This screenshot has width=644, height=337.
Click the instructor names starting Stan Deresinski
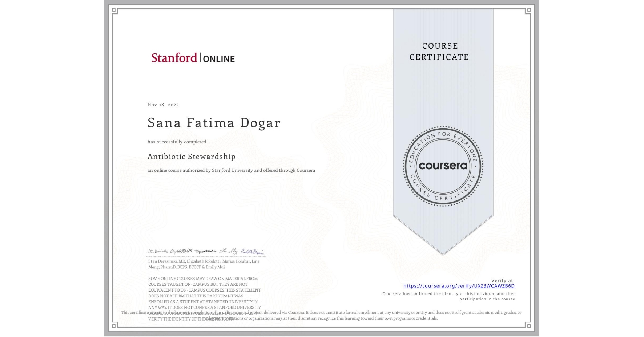pyautogui.click(x=204, y=264)
